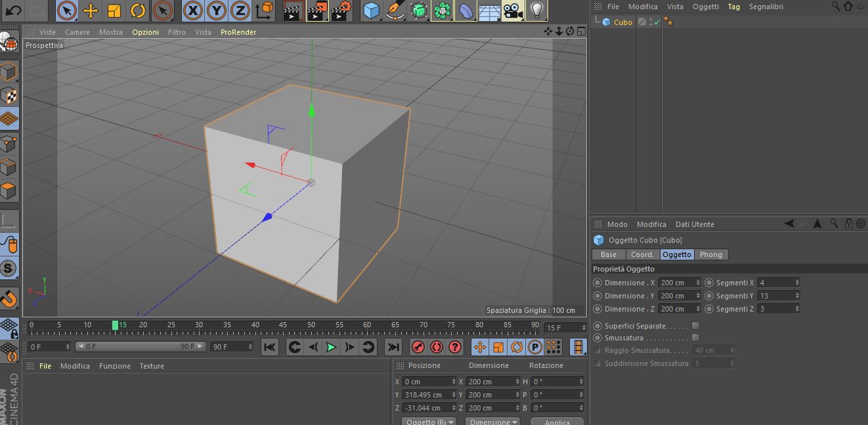Activate the Rotate tool in the top toolbar
The image size is (868, 425).
tap(138, 10)
